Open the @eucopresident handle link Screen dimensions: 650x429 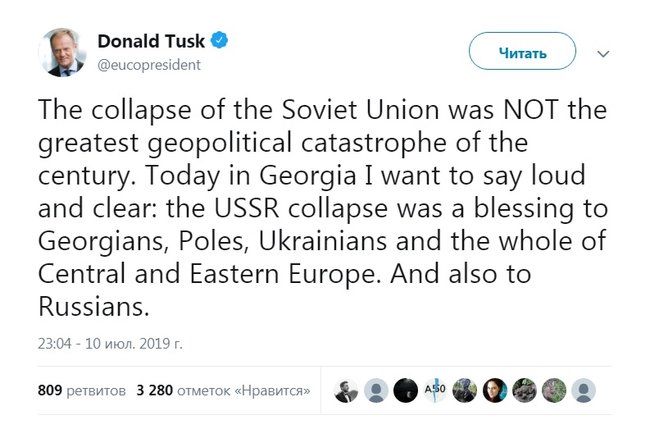pyautogui.click(x=148, y=64)
